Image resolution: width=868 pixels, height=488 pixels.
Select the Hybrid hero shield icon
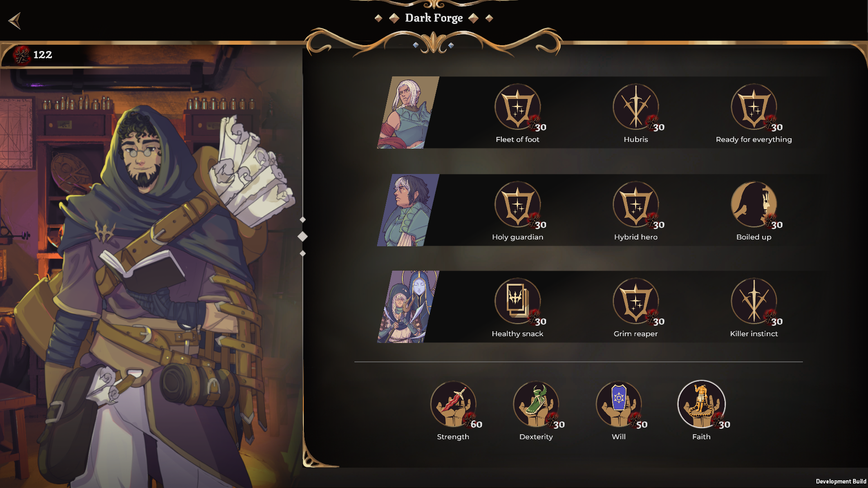pyautogui.click(x=636, y=205)
